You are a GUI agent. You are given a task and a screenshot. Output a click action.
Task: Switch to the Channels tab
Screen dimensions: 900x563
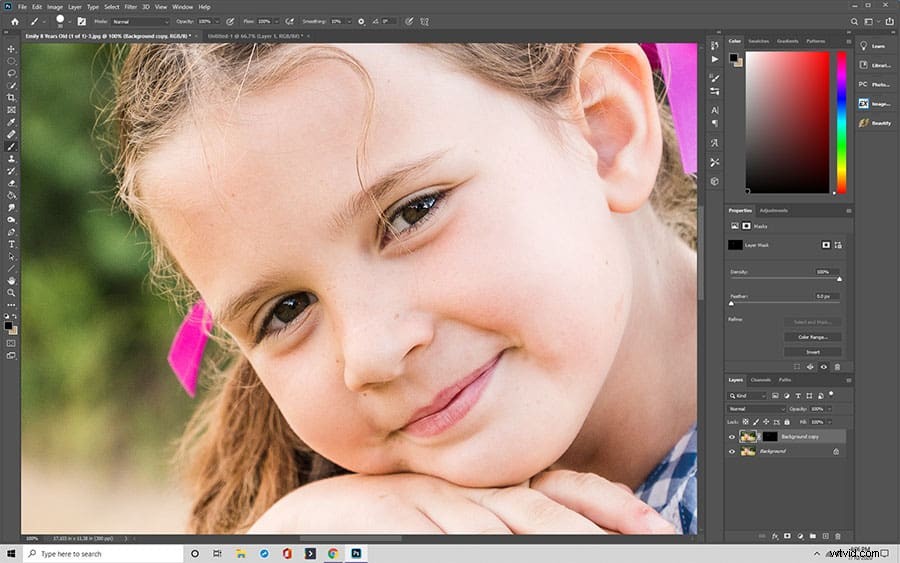point(761,380)
